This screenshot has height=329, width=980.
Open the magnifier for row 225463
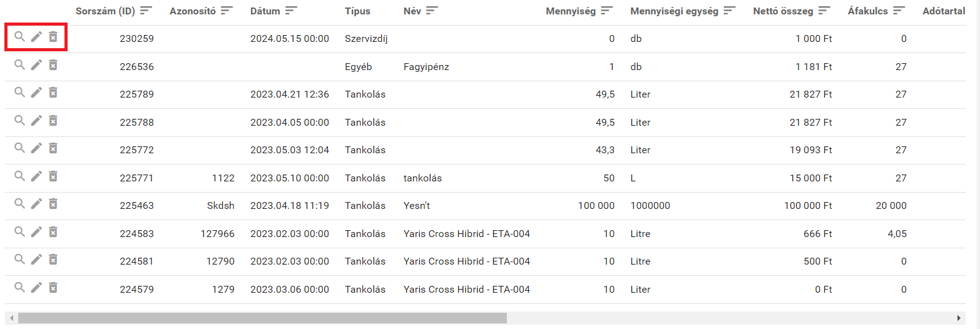coord(20,203)
